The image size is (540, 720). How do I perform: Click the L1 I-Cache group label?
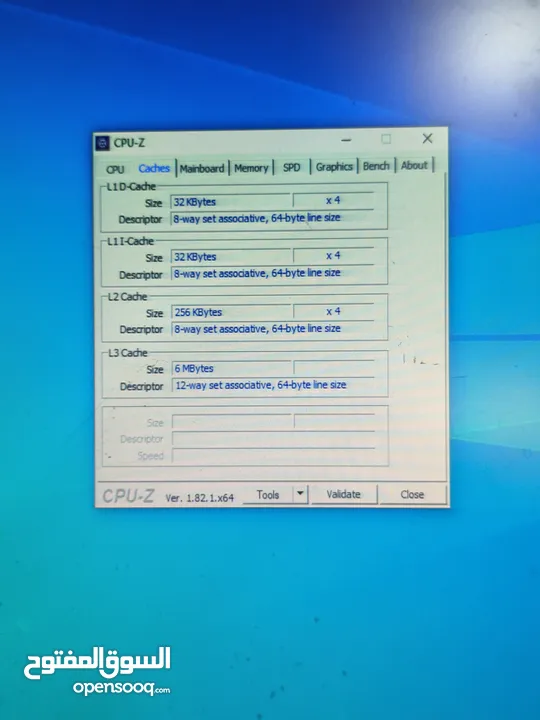pyautogui.click(x=130, y=242)
